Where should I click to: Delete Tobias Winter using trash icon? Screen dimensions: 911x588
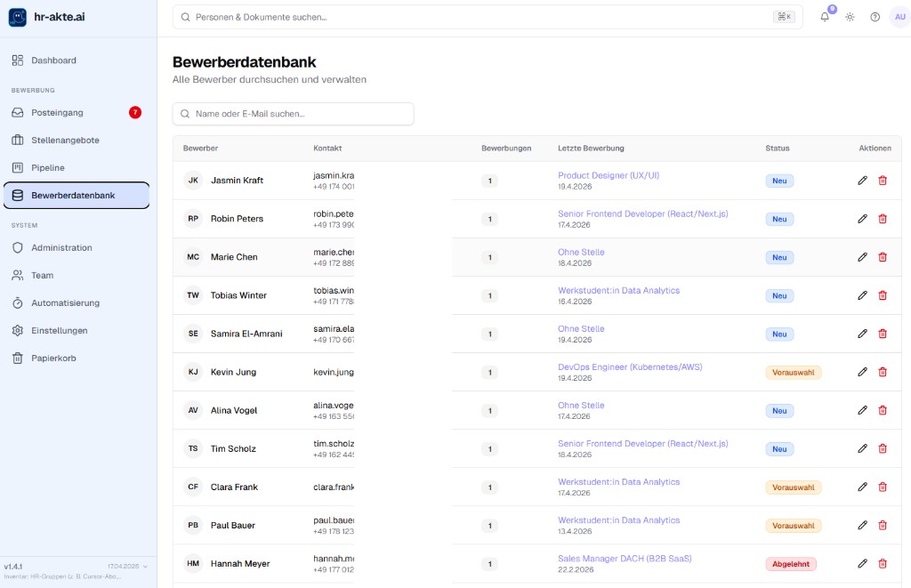883,295
